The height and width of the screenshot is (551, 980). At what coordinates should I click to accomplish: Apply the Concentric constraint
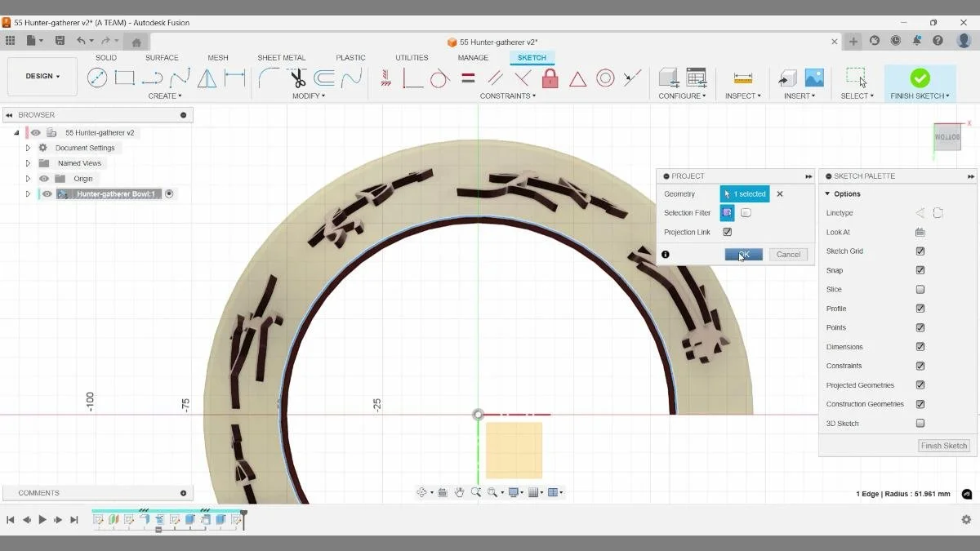(x=605, y=77)
